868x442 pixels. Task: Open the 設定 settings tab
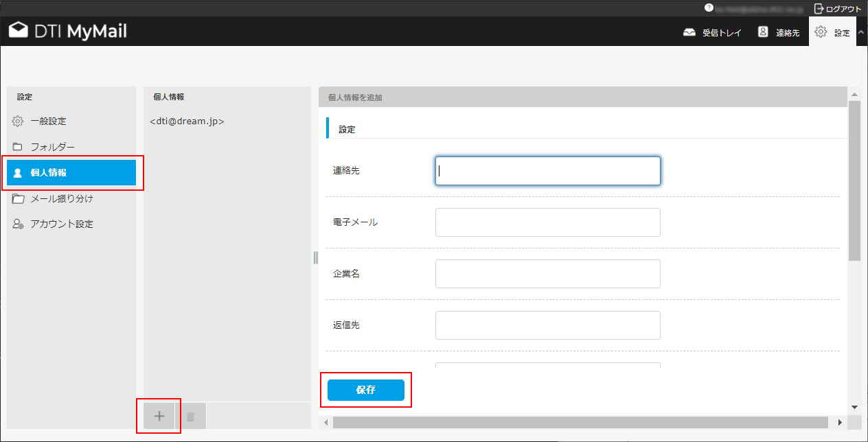(832, 32)
